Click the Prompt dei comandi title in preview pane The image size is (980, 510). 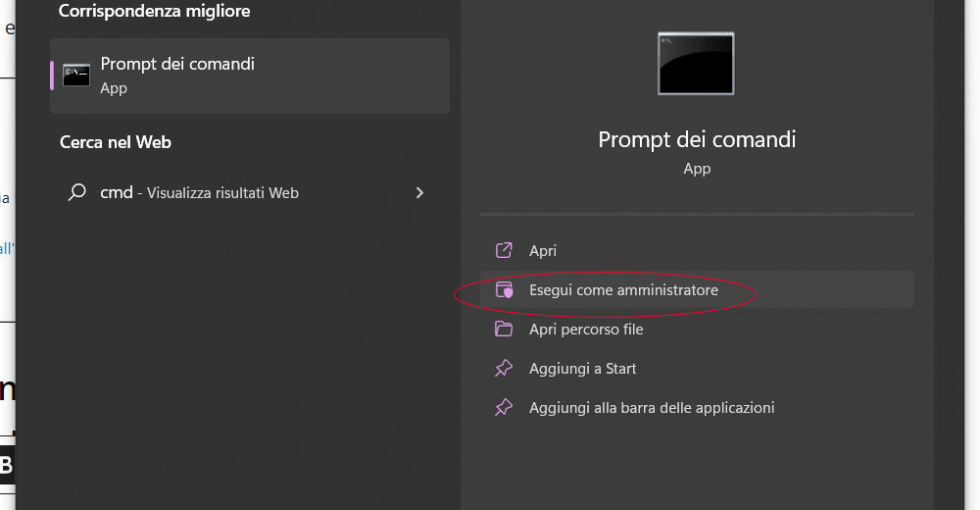(697, 139)
